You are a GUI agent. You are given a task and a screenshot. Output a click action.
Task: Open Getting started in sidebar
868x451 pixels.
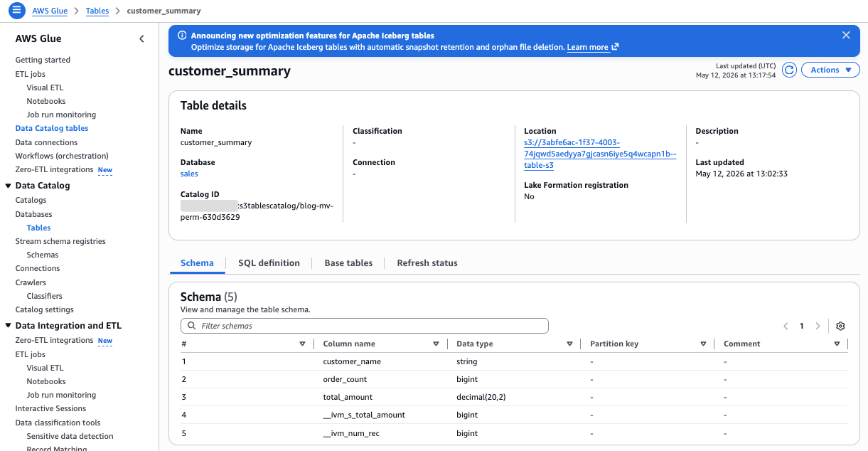click(43, 60)
